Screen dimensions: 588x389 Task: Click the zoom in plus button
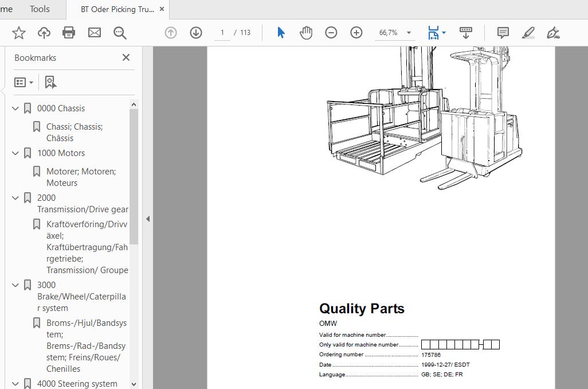[356, 33]
